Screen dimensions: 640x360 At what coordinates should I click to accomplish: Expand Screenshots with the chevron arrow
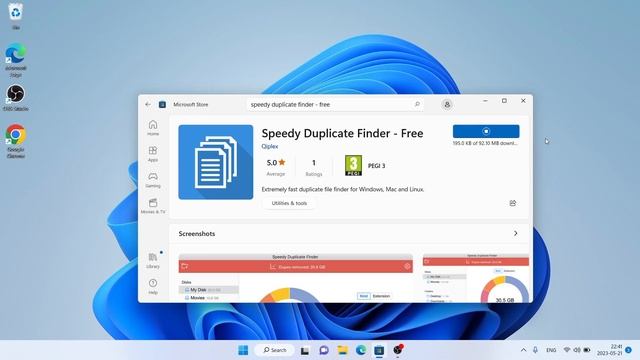[x=516, y=233]
